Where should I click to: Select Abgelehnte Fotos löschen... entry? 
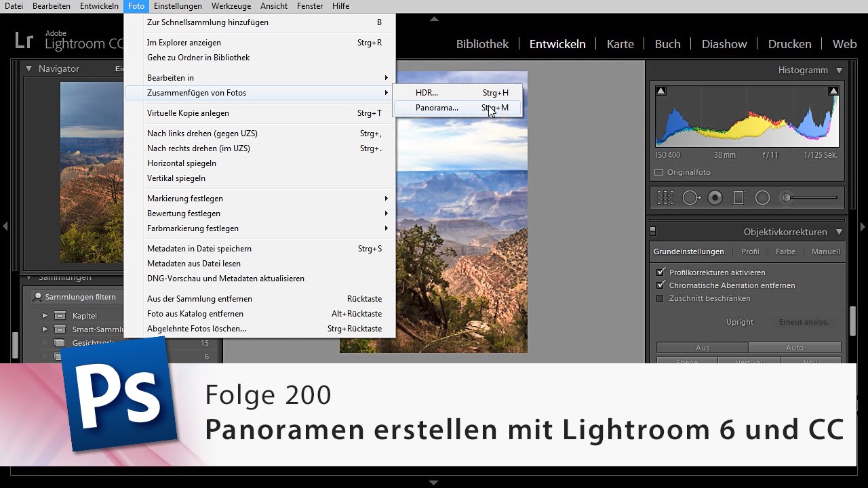[x=260, y=329]
